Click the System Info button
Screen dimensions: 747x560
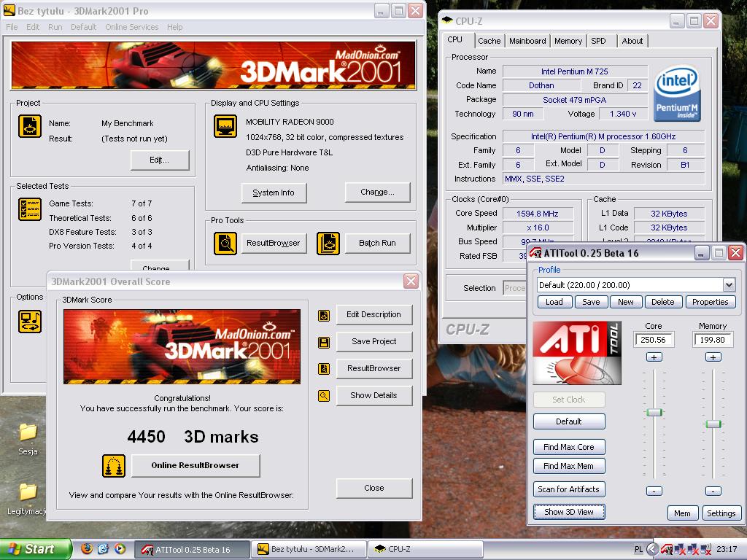tap(274, 192)
